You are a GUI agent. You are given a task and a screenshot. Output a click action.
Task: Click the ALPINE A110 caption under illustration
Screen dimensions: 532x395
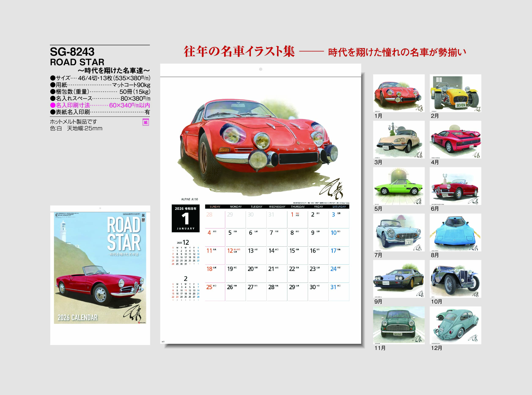coord(190,199)
